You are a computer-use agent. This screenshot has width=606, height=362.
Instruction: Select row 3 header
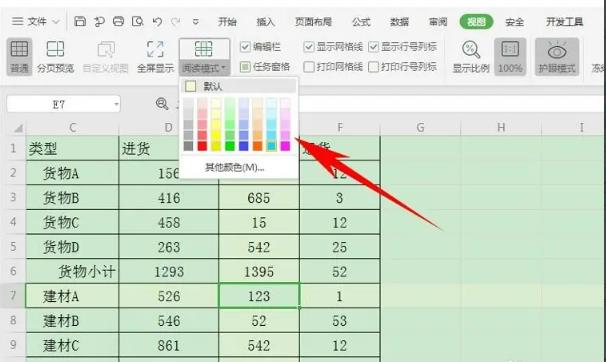click(13, 197)
